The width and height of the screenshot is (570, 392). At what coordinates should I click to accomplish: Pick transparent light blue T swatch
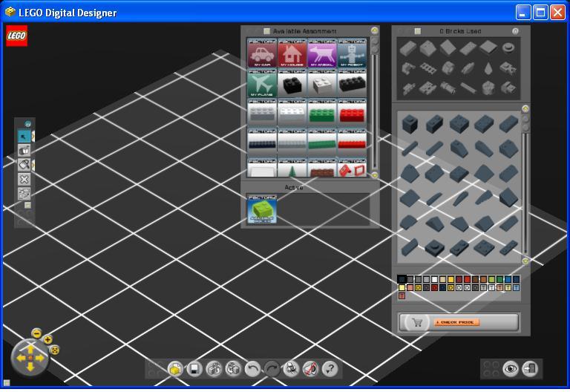click(x=516, y=287)
